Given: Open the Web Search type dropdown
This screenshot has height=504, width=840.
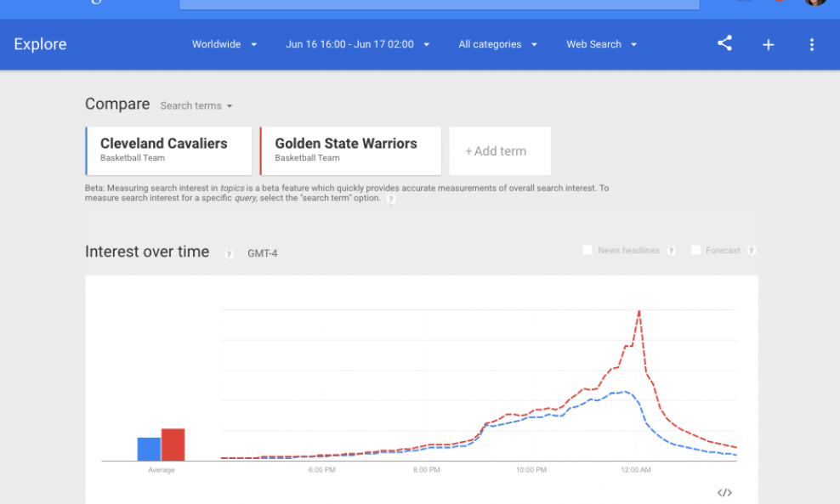Looking at the screenshot, I should (602, 44).
